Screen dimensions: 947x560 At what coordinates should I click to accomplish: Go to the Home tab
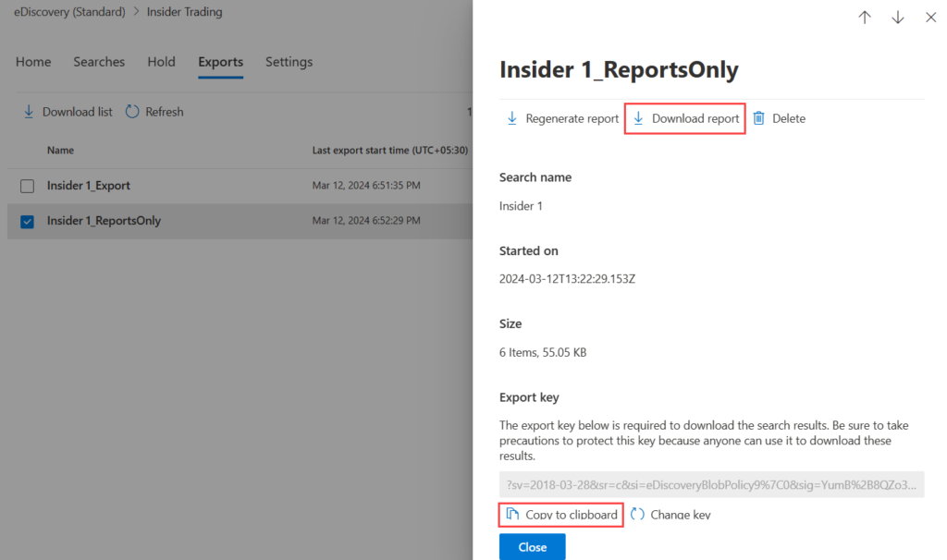pyautogui.click(x=33, y=62)
